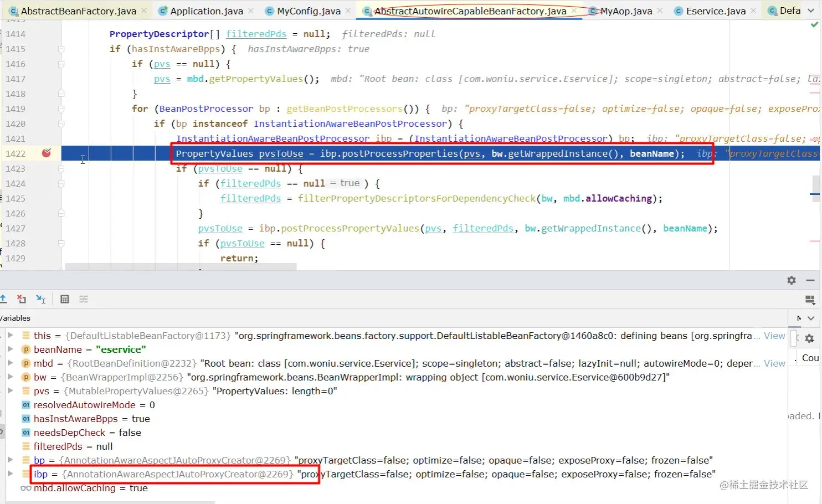The image size is (822, 504).
Task: Click the Java class icon on Eservice.java tab
Action: [x=678, y=11]
